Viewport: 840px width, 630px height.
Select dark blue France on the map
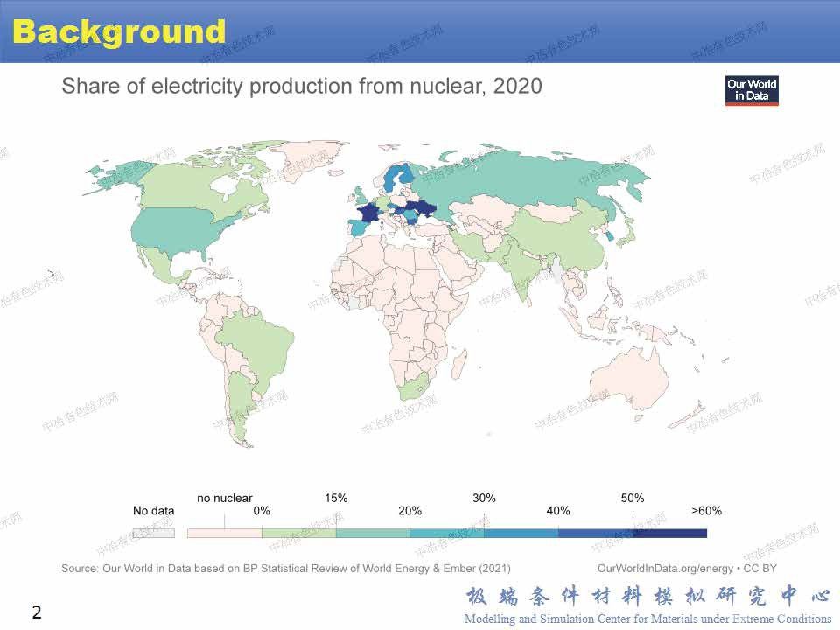tap(369, 213)
